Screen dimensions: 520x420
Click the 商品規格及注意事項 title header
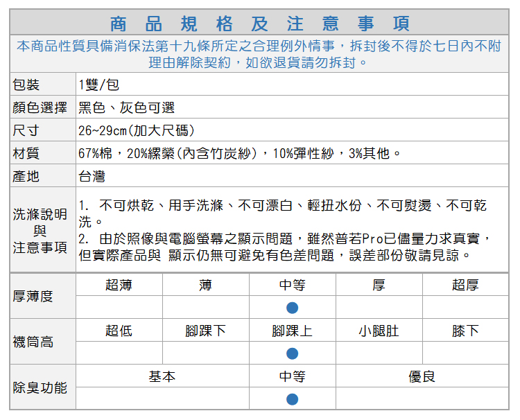(259, 23)
